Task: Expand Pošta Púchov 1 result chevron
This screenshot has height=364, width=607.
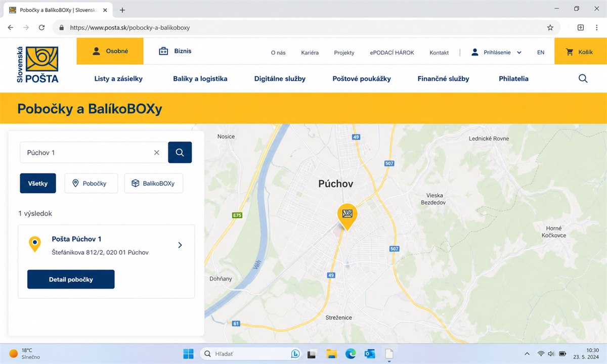Action: (x=180, y=245)
